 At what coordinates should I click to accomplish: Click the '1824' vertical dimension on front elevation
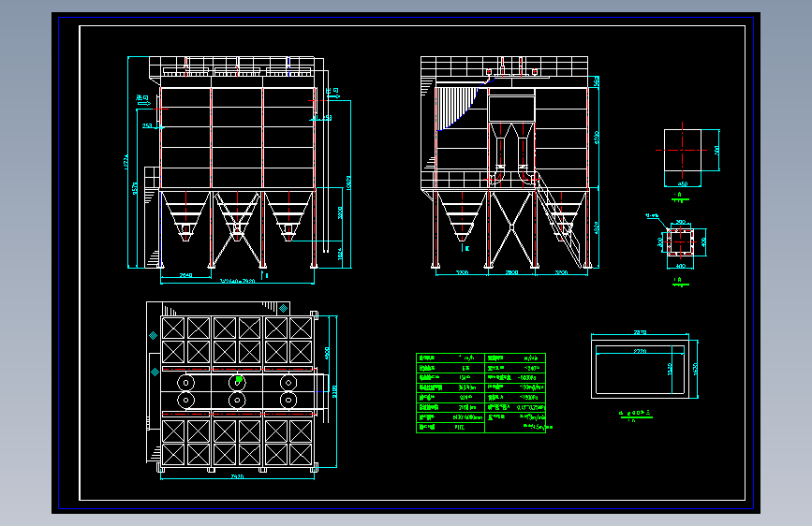[340, 254]
